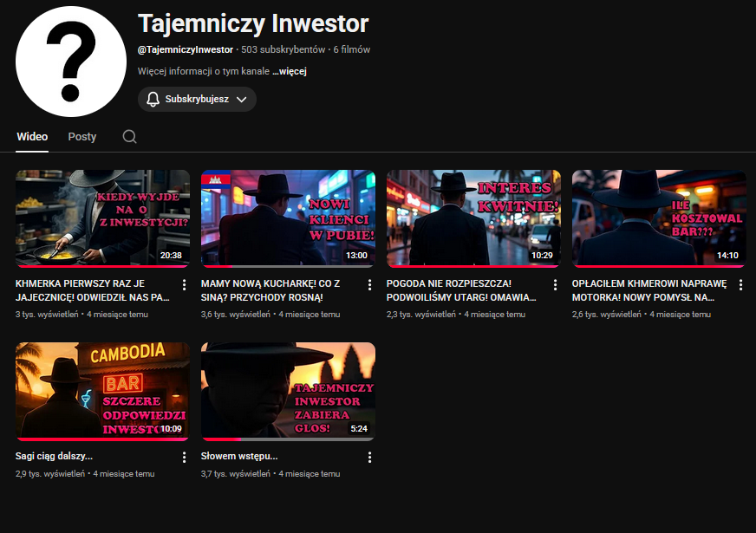Open options menu for Słowem wstępu video

[370, 458]
